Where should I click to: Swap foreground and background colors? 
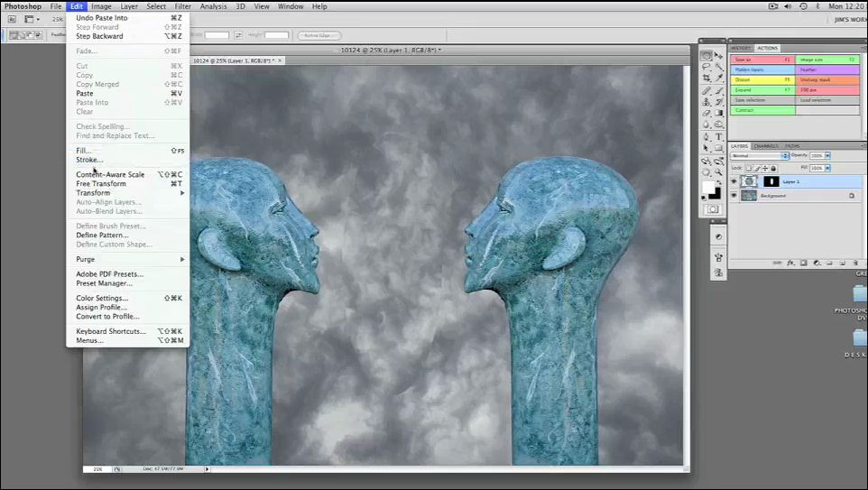pyautogui.click(x=719, y=182)
